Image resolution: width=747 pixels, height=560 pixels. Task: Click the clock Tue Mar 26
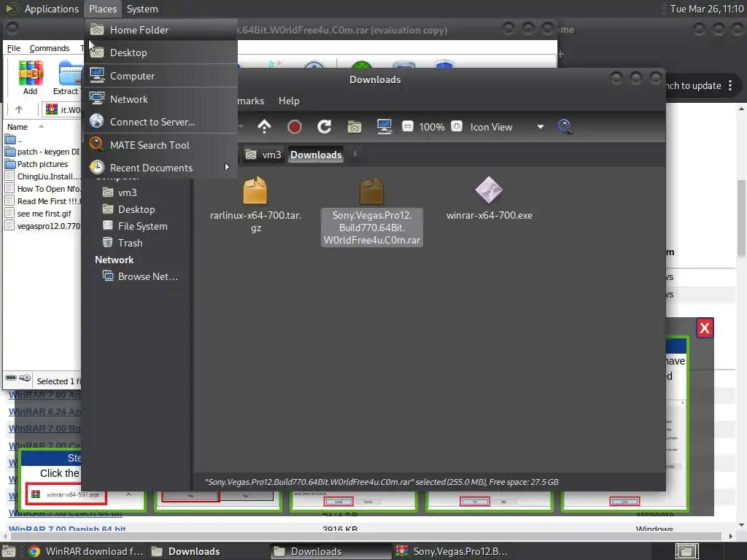click(706, 9)
